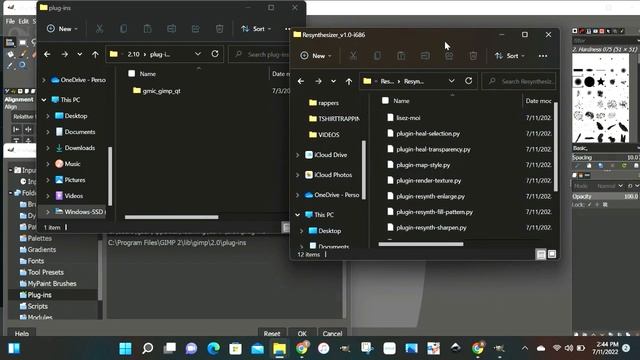Toggle select-all checkbox in Resynthesizer file list

(x=385, y=100)
